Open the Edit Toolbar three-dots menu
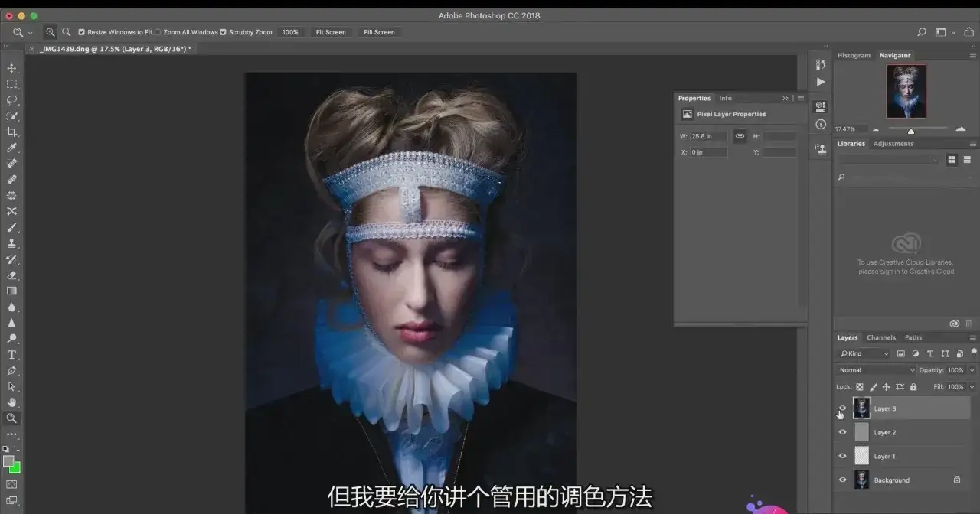 coord(11,434)
